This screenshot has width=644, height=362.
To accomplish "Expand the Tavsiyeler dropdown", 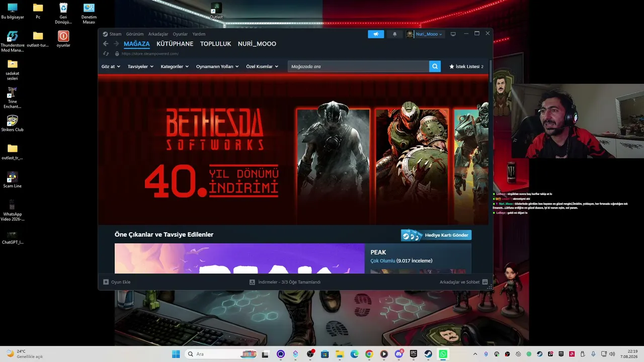I will (140, 66).
